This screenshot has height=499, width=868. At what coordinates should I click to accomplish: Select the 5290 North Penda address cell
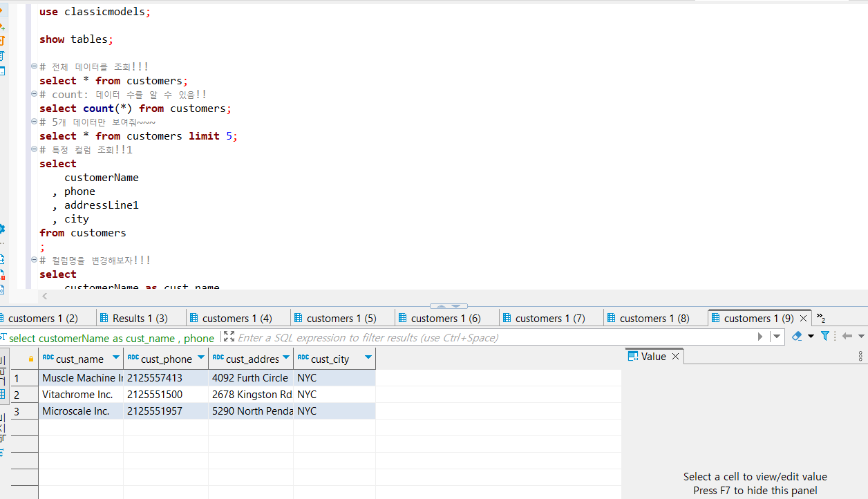tap(251, 411)
